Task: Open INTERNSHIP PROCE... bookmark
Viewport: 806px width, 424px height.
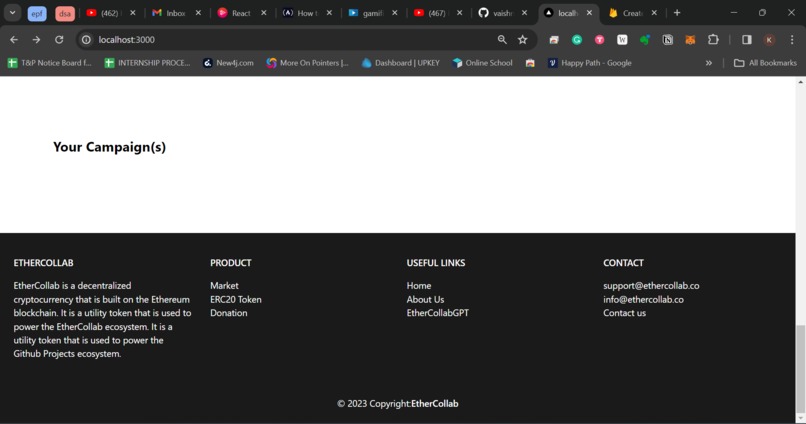Action: 147,63
